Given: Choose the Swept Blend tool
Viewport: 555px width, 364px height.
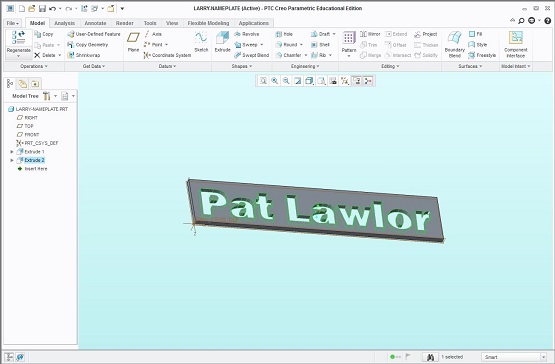Looking at the screenshot, I should coord(252,55).
